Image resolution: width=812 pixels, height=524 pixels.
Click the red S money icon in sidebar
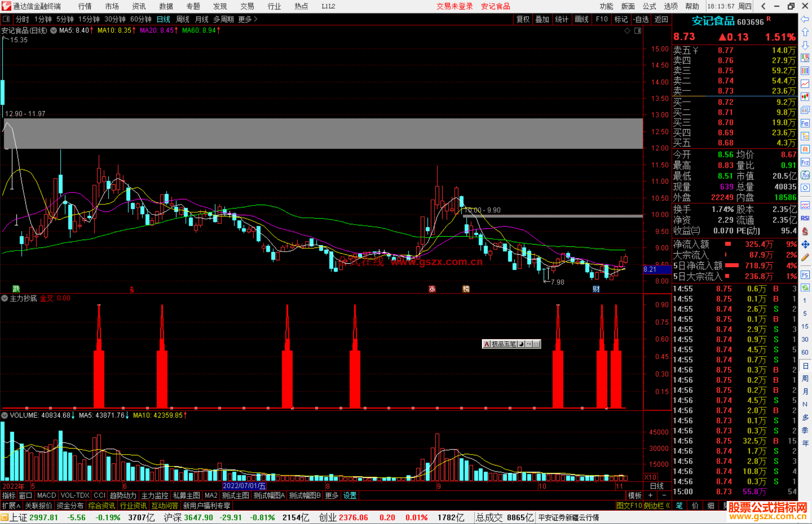[x=804, y=231]
